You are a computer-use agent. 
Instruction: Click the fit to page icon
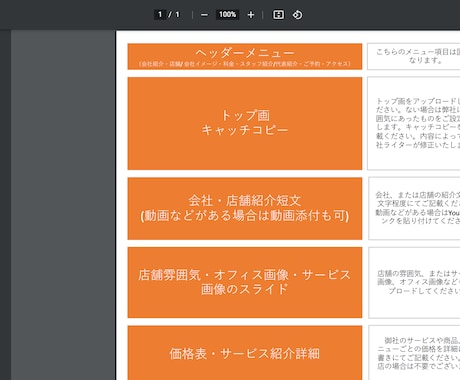278,15
